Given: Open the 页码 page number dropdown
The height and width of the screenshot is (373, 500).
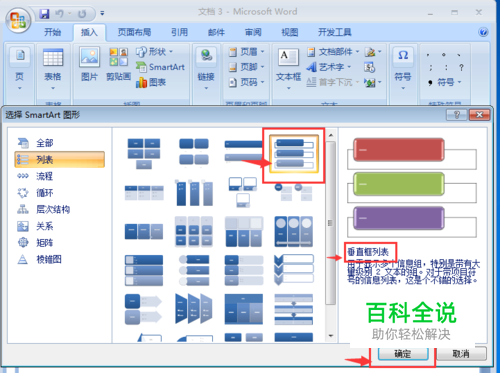Looking at the screenshot, I should (247, 82).
